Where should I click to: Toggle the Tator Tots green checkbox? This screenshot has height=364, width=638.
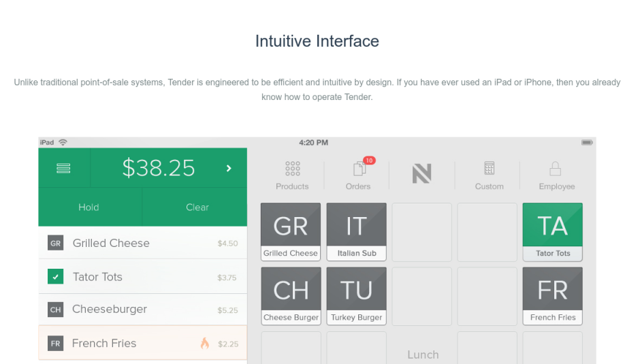tap(55, 276)
